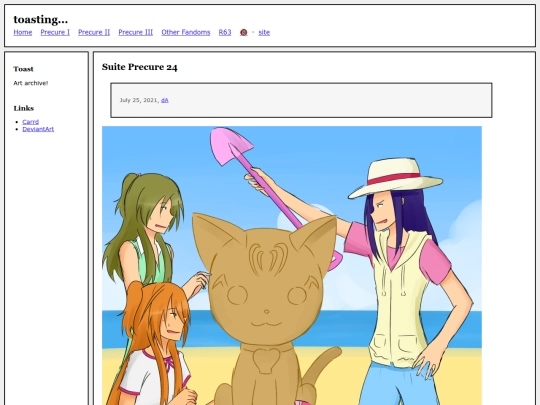Open the Carrd link in sidebar

31,122
